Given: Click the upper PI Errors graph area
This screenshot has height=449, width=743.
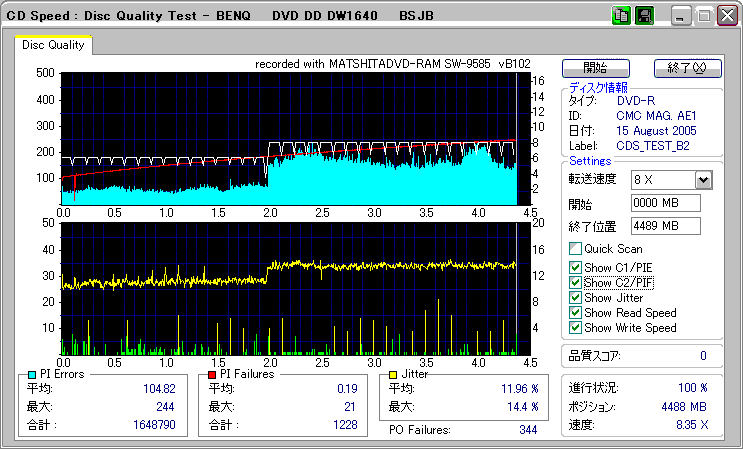Looking at the screenshot, I should tap(290, 138).
